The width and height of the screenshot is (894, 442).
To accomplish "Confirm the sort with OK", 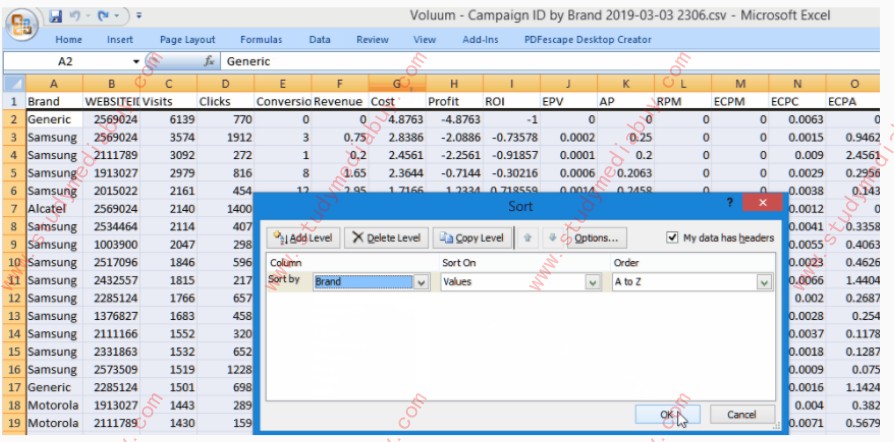I will point(668,415).
